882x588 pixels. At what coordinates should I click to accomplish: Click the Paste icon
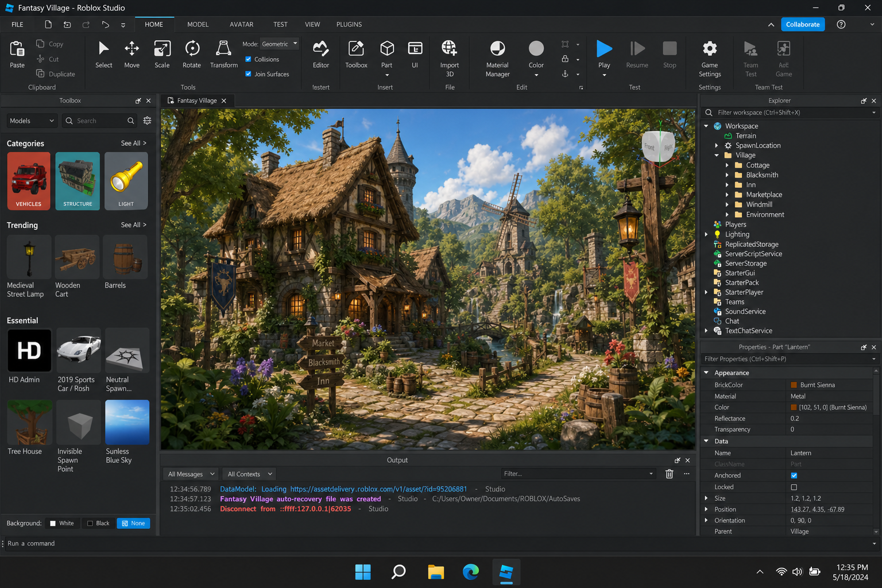17,49
